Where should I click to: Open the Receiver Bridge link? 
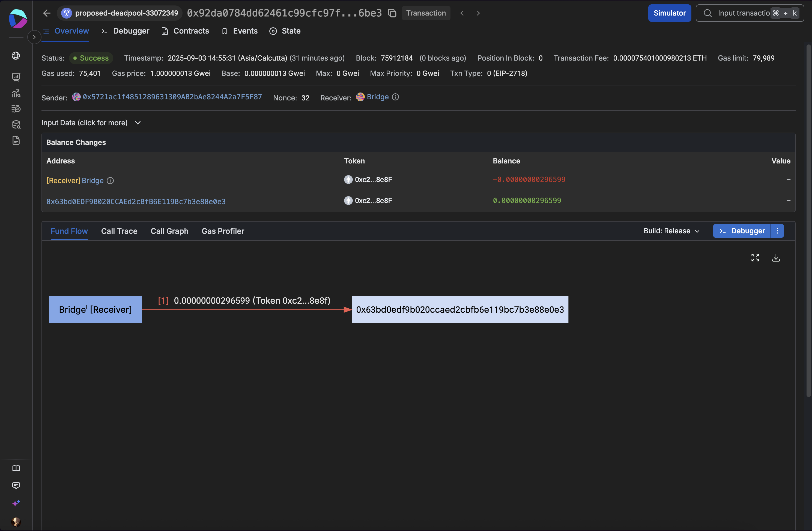(378, 97)
